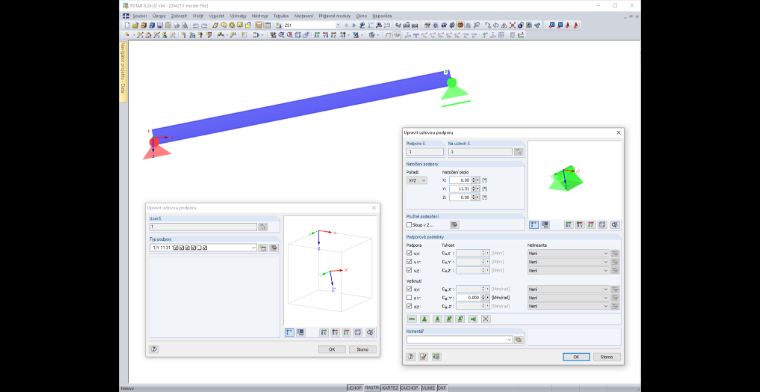Open the Tabulka menu
The image size is (760, 392).
pos(280,16)
